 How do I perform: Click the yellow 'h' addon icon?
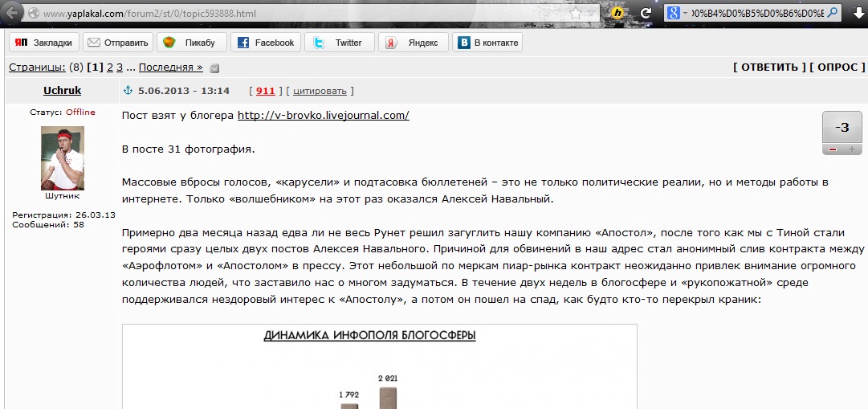pyautogui.click(x=617, y=13)
